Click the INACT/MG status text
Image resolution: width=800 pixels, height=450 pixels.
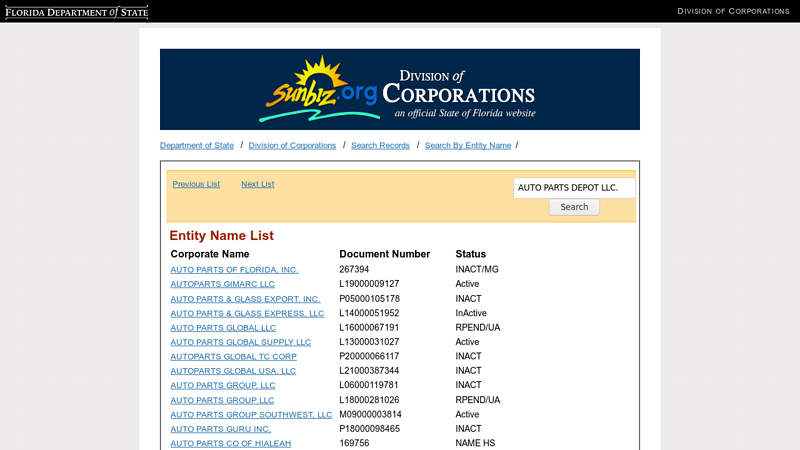[477, 269]
